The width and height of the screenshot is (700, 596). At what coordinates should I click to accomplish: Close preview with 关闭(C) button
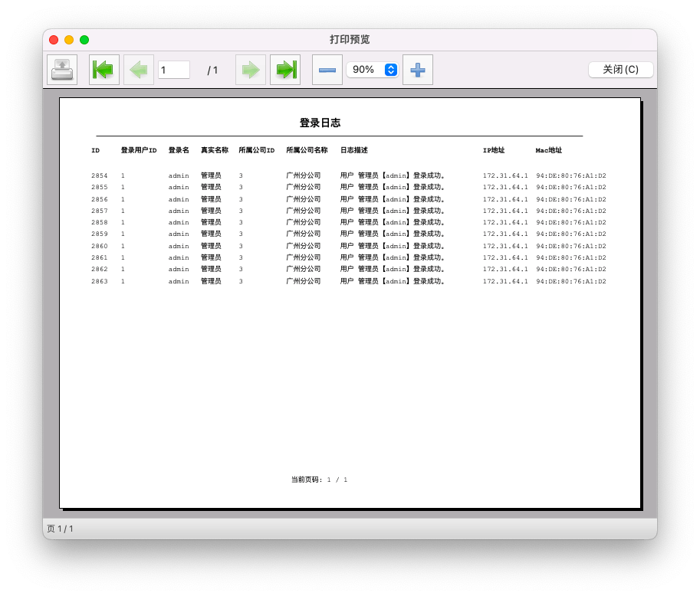(620, 70)
